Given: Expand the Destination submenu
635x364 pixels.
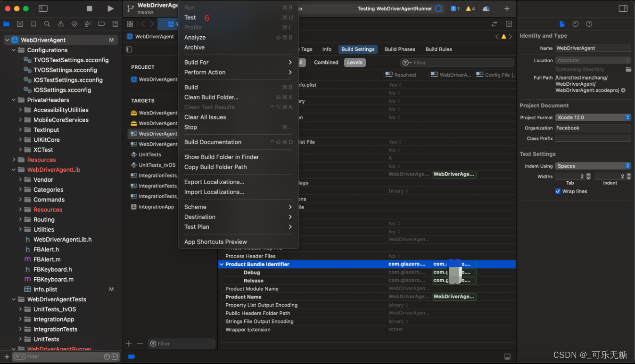Looking at the screenshot, I should pos(238,217).
